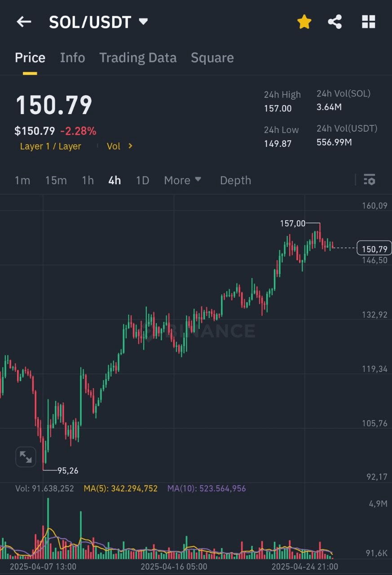Expand the SOL/USDT pair dropdown arrow
392x575 pixels.
click(144, 22)
